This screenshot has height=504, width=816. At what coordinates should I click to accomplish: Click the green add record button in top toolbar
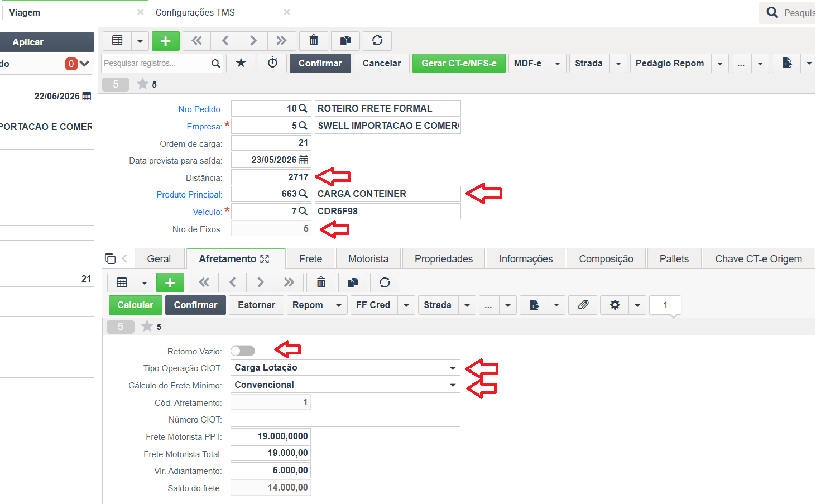point(165,41)
